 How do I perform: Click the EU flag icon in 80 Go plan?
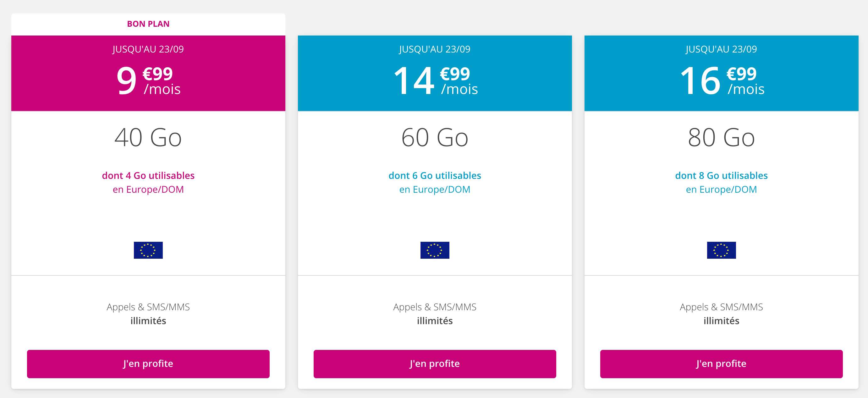(x=722, y=250)
